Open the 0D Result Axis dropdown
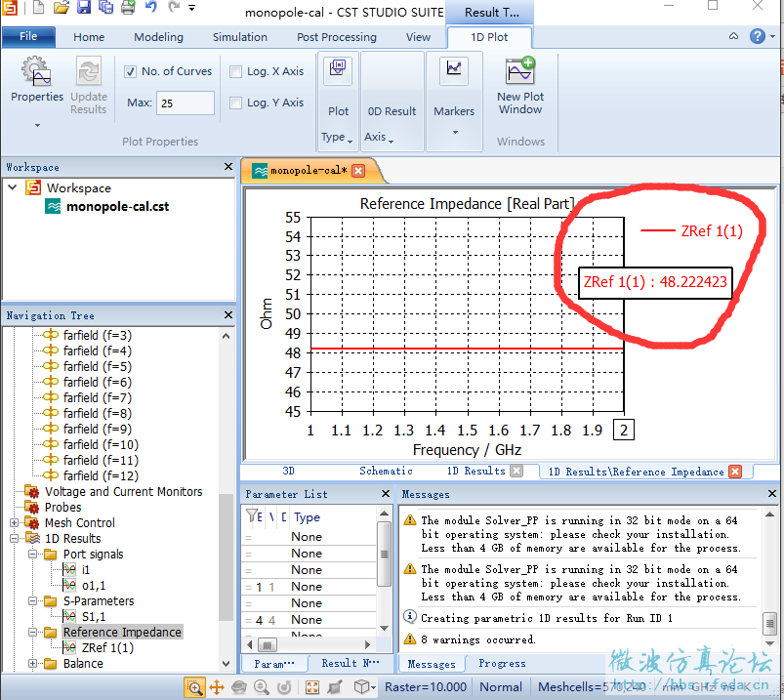The height and width of the screenshot is (700, 784). [x=392, y=124]
